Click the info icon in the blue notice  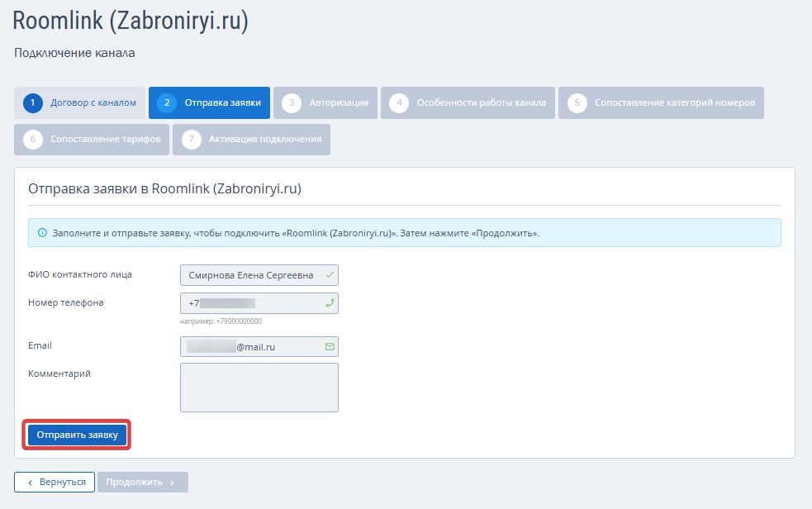point(42,233)
